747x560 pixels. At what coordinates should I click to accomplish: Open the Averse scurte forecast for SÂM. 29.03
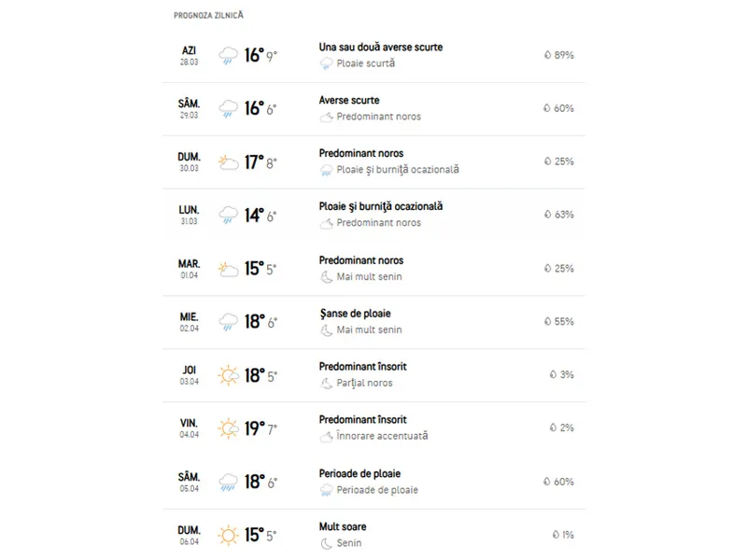coord(374,109)
